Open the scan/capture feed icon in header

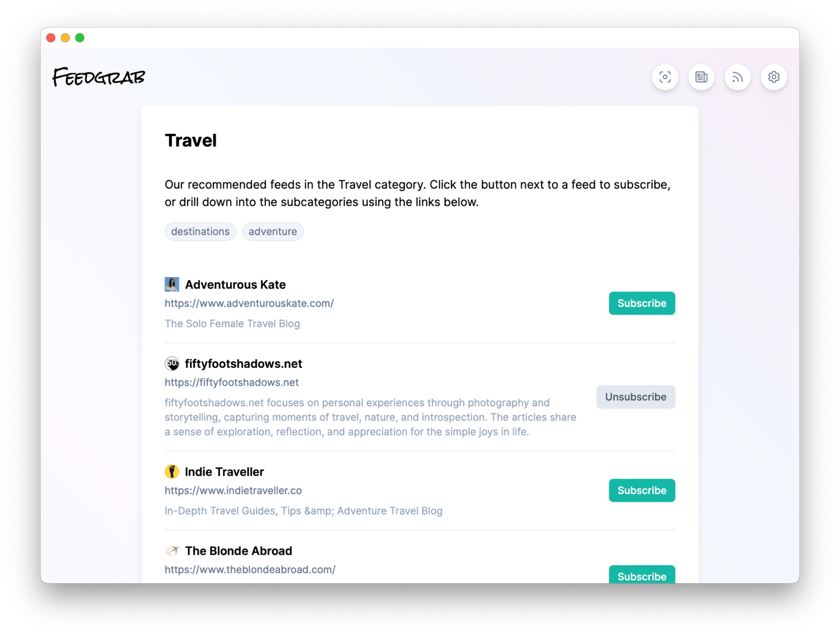click(665, 77)
